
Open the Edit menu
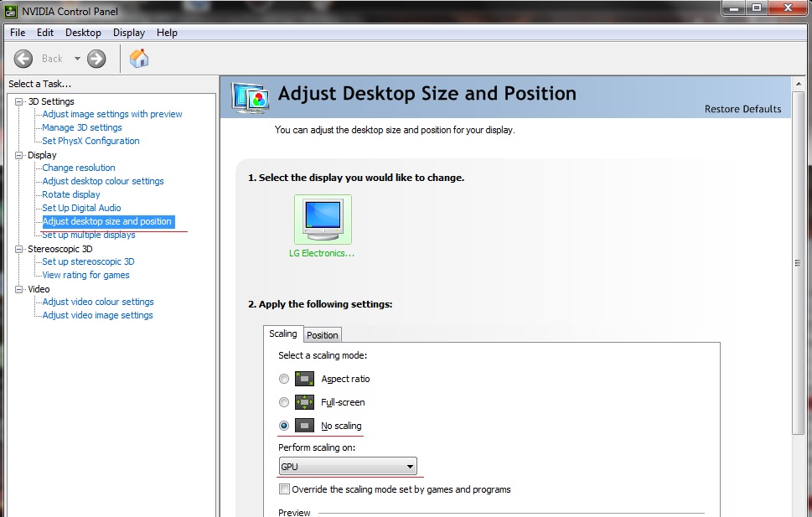click(x=45, y=33)
